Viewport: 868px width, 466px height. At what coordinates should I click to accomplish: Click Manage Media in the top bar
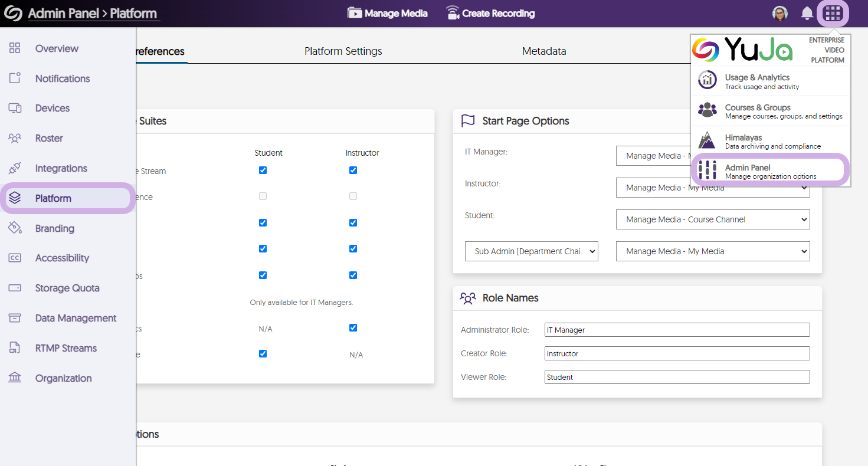click(x=388, y=14)
